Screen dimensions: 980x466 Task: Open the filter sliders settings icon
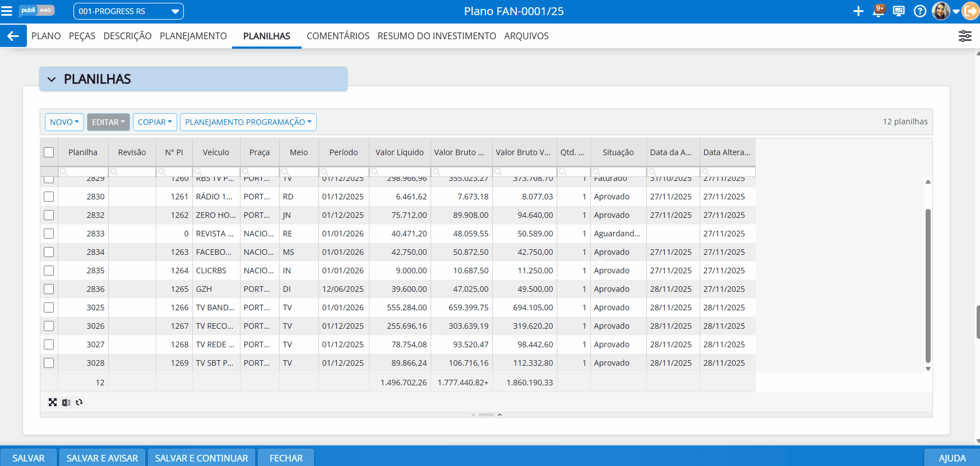coord(964,36)
